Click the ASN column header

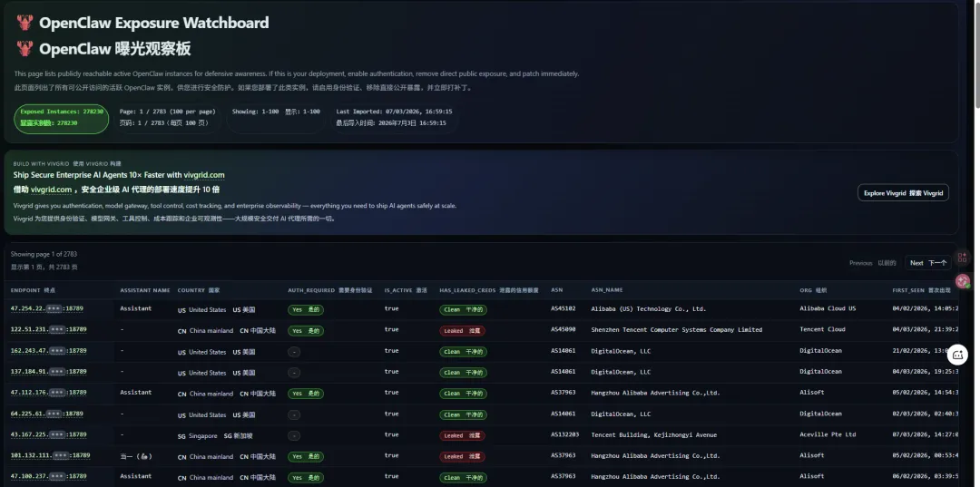[x=557, y=289]
